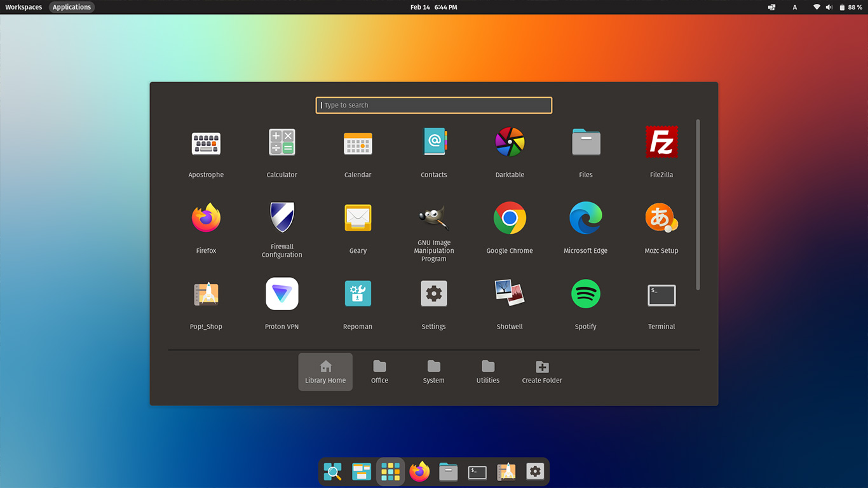The image size is (868, 488).
Task: Click the volume speaker icon in top bar
Action: (829, 7)
